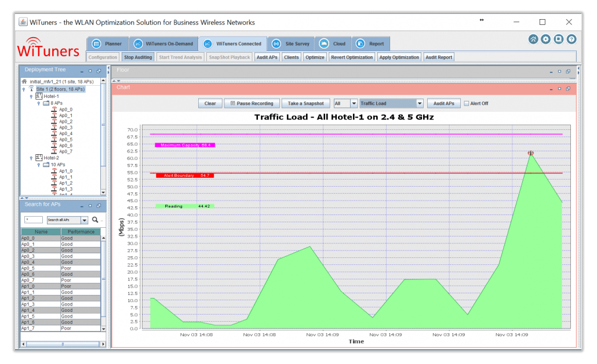Collapse the Site 1 tree node
This screenshot has width=597, height=364.
[24, 89]
